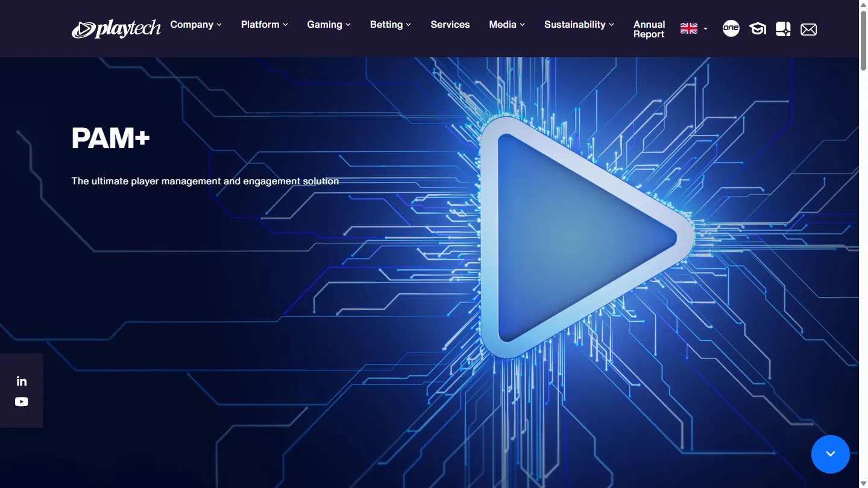Screen dimensions: 868x488
Task: Open the Annual Report link
Action: click(x=649, y=30)
